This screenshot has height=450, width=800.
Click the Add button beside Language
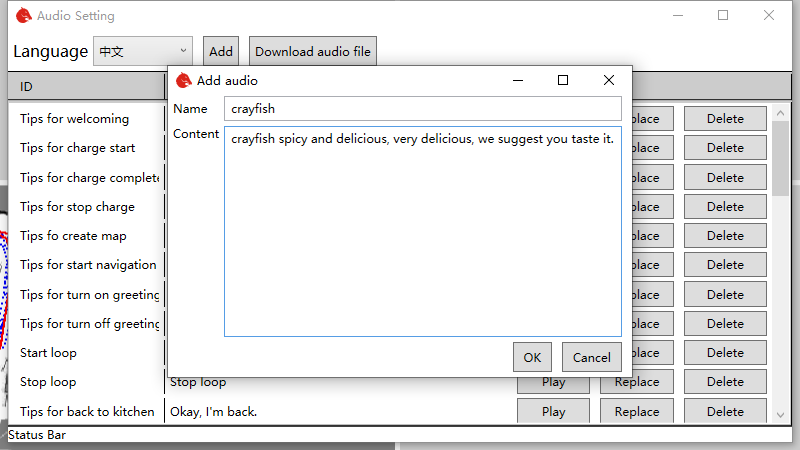coord(221,51)
